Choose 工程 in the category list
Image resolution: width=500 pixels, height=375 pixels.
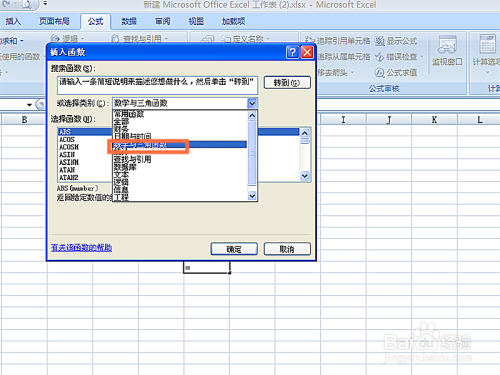(x=180, y=197)
